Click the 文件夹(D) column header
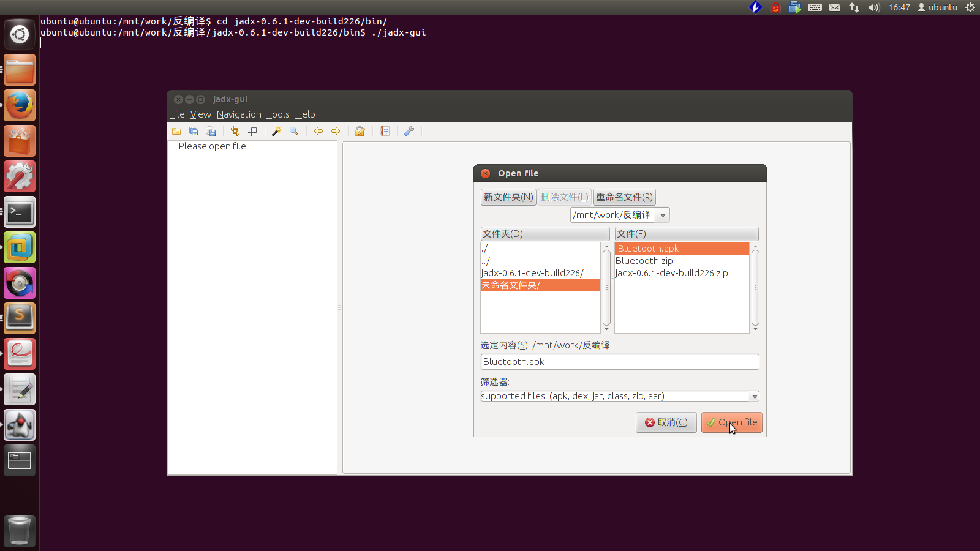The height and width of the screenshot is (551, 980). [545, 234]
